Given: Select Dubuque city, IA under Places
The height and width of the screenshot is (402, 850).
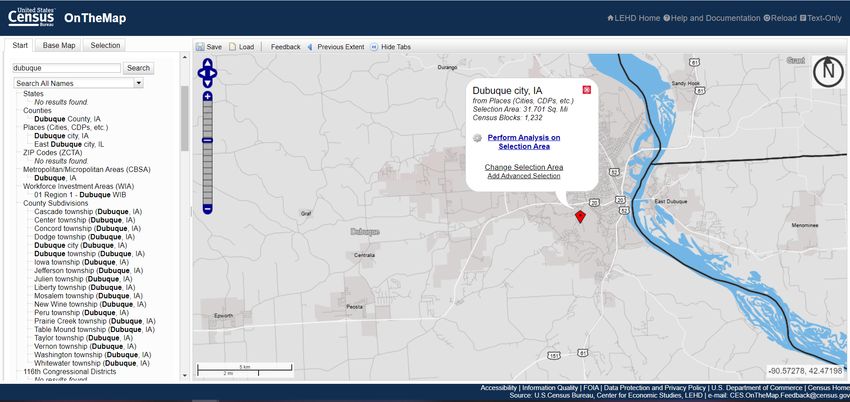Looking at the screenshot, I should click(x=61, y=136).
